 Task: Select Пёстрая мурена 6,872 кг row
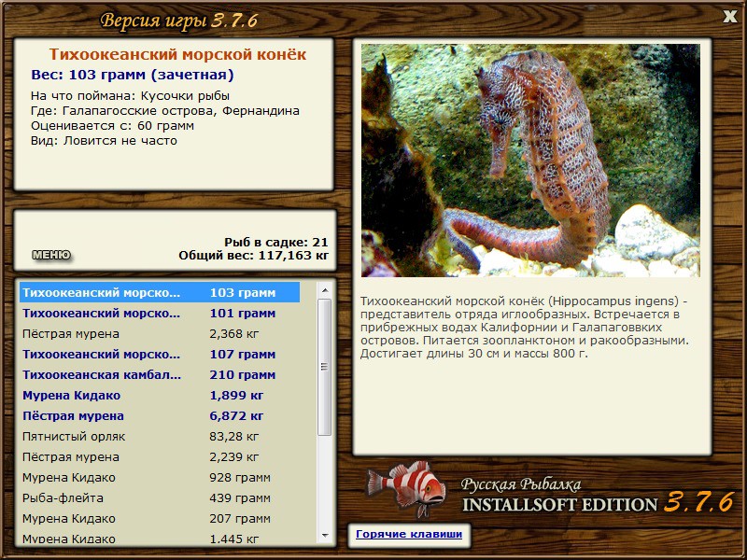tap(160, 415)
